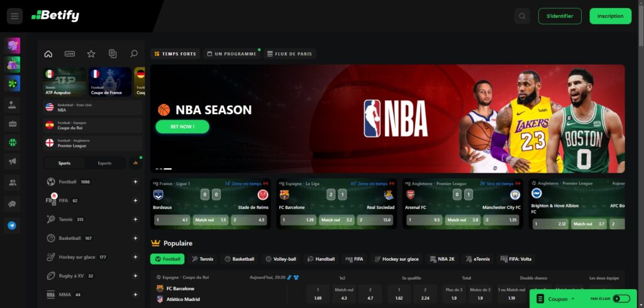Open the green gift sidebar icon
This screenshot has height=308, width=644.
13,65
